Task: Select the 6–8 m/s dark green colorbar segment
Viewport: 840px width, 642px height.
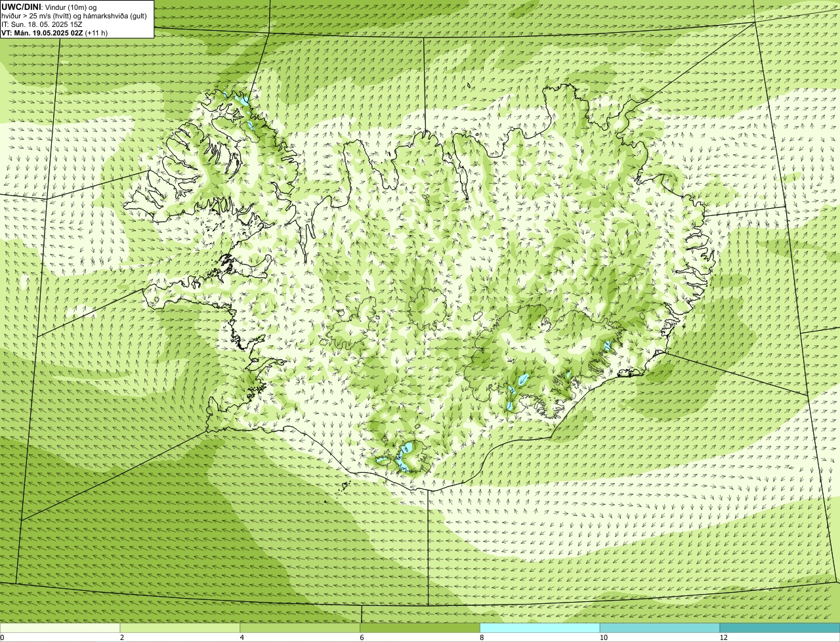Action: coord(420,628)
